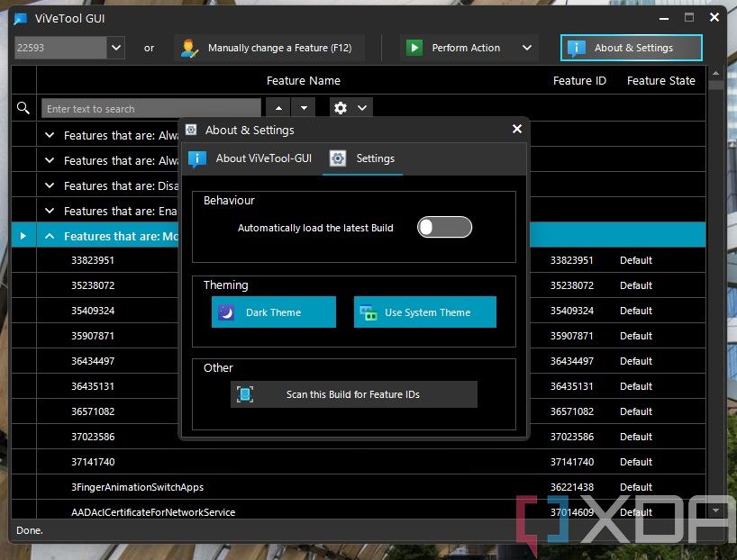Click the monitor icon on Use System Theme
Screen dimensions: 737x560
[x=369, y=312]
